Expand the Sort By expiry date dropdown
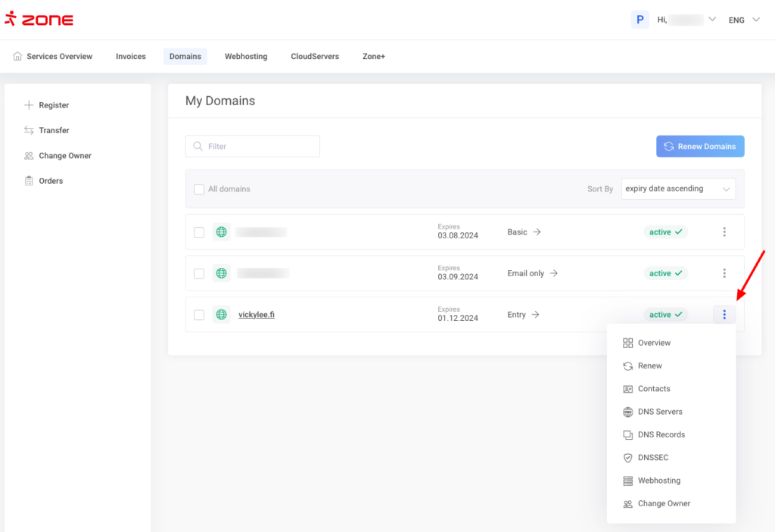 [x=678, y=188]
